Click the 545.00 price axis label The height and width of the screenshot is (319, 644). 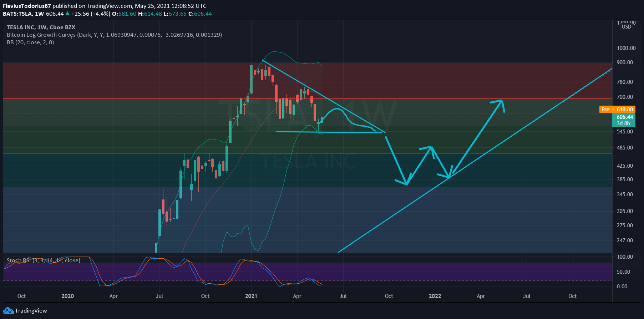[625, 132]
